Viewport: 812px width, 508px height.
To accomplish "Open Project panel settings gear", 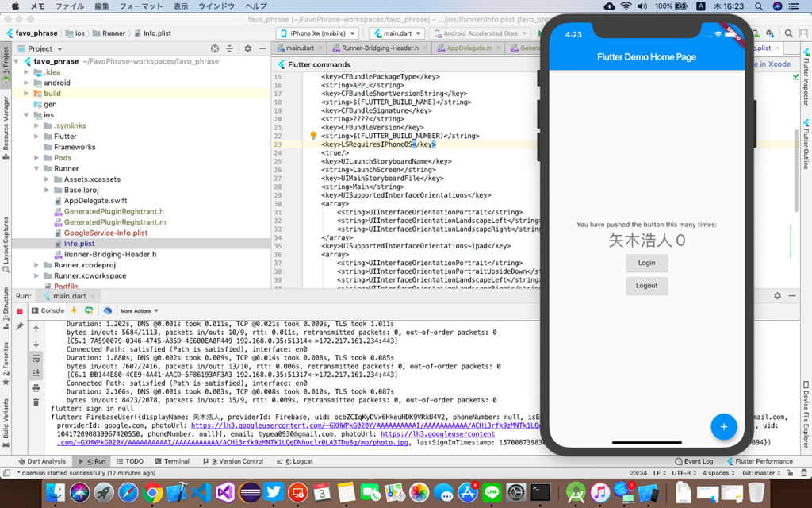I will coord(247,48).
